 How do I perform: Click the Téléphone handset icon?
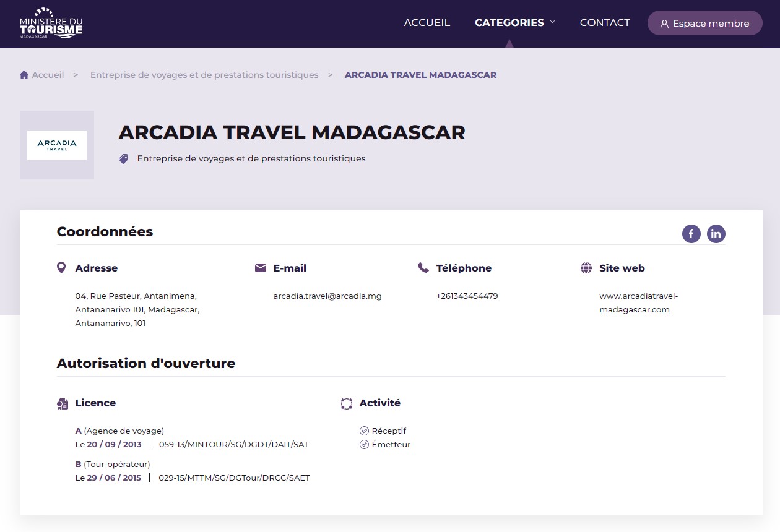tap(423, 268)
